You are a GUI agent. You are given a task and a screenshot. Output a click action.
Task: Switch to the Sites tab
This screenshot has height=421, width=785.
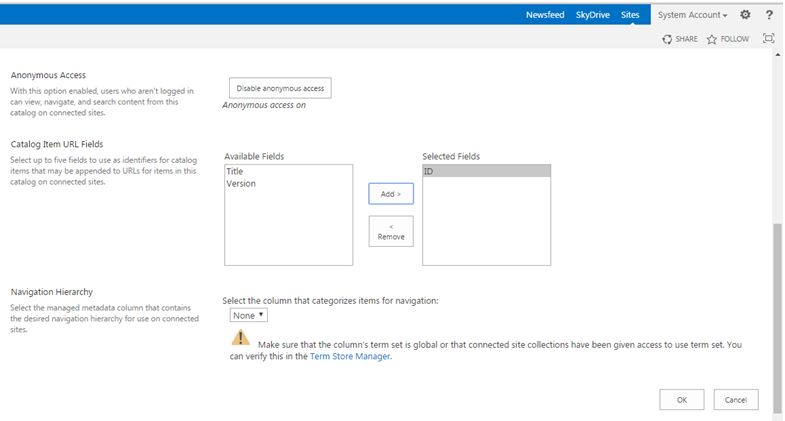click(x=630, y=15)
